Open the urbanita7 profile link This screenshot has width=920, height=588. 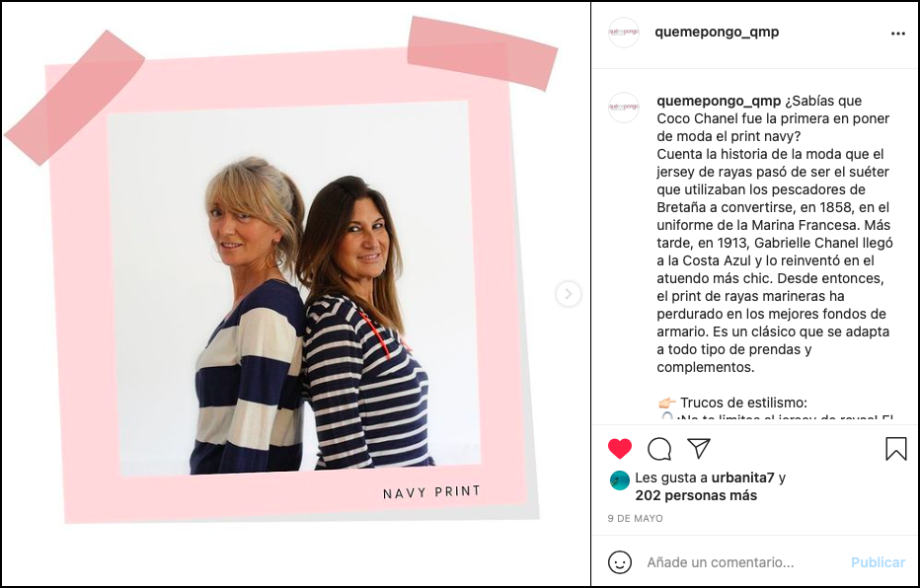742,478
